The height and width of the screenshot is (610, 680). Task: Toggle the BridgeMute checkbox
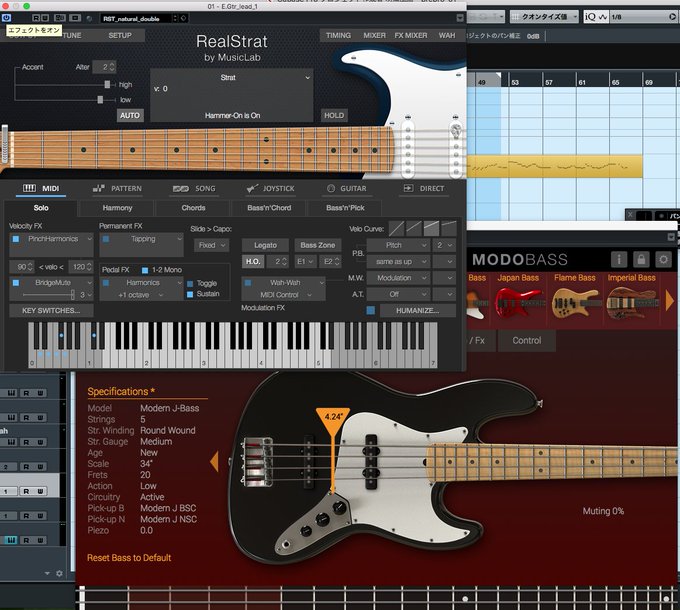coord(16,283)
